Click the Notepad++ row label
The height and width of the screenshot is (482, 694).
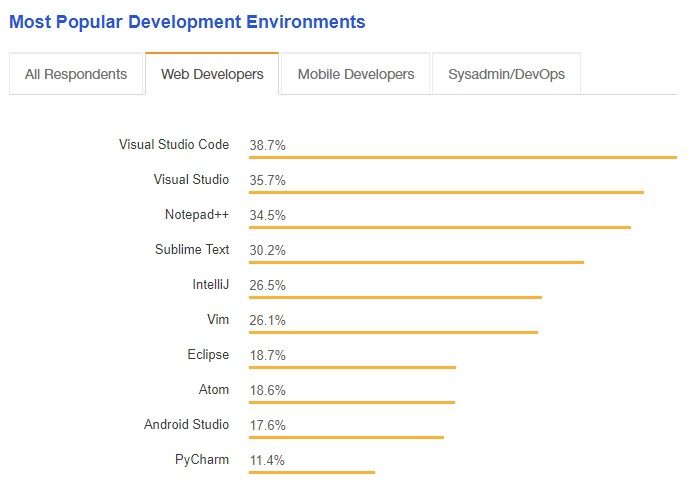pyautogui.click(x=197, y=215)
